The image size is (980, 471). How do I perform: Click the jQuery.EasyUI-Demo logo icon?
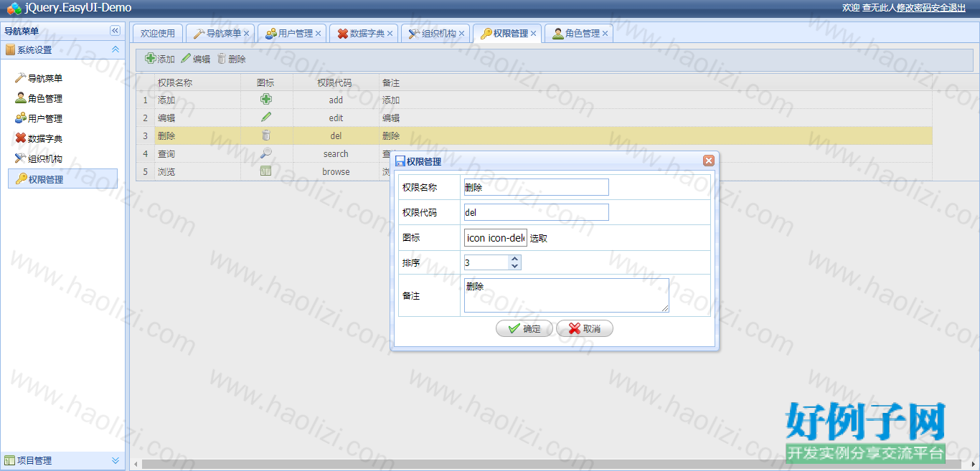click(14, 8)
